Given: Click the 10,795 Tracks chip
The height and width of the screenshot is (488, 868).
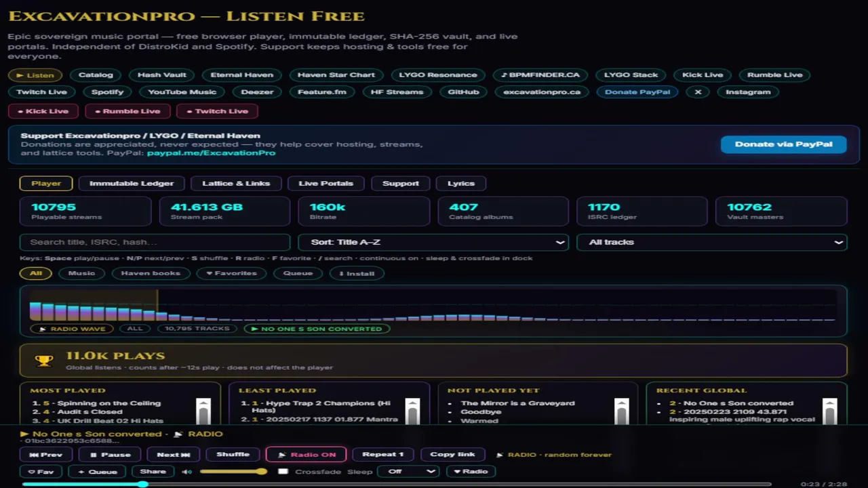Looking at the screenshot, I should coord(197,329).
